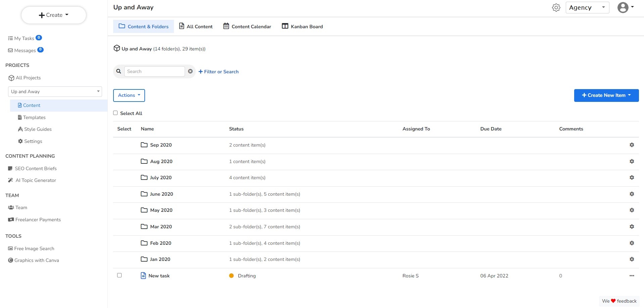
Task: Click the gear icon for Mar 2020 folder
Action: [x=632, y=227]
